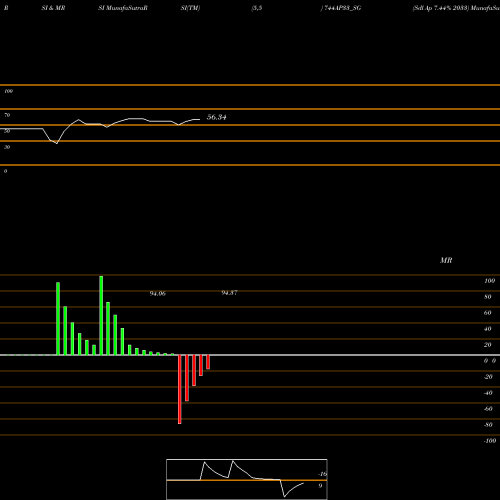Click the SI & MR header text
Viewport: 500px width, 500px height.
click(x=53, y=8)
